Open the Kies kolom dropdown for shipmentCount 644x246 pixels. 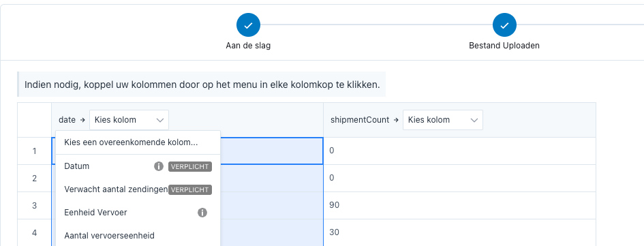[443, 120]
